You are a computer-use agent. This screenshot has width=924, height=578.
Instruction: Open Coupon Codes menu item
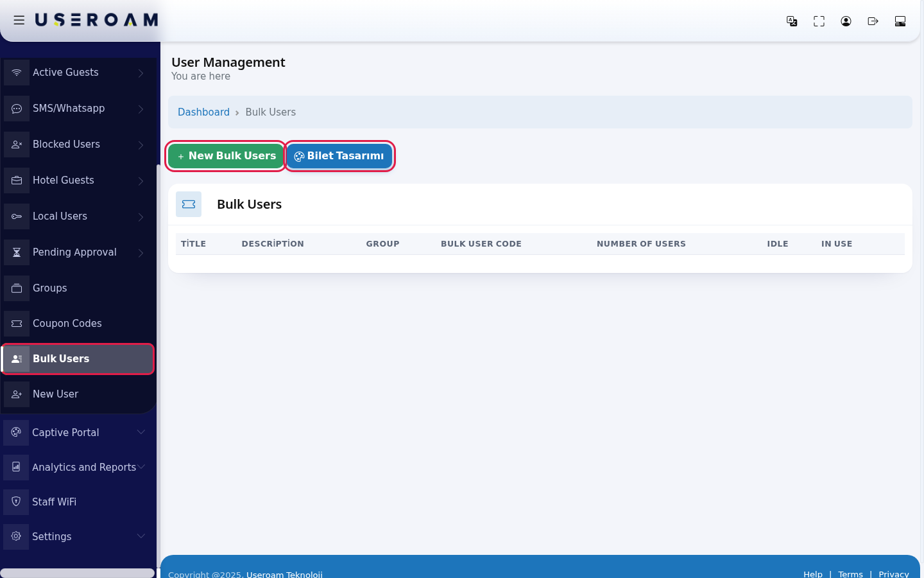tap(78, 324)
